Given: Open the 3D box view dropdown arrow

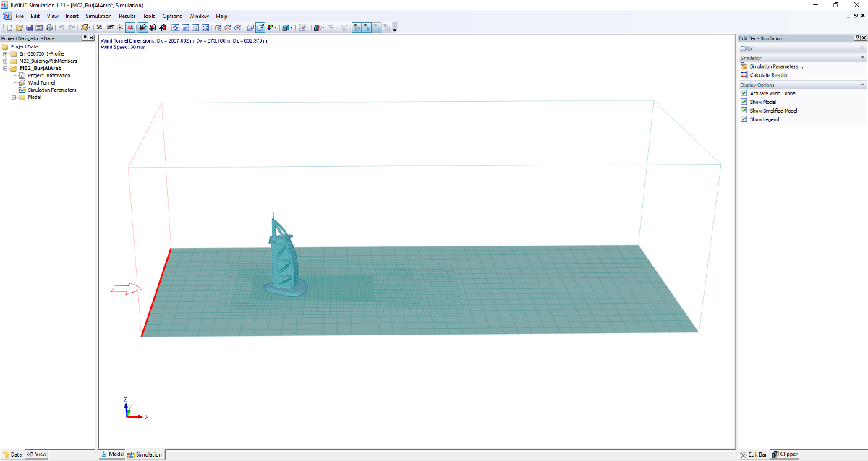Looking at the screenshot, I should 292,27.
